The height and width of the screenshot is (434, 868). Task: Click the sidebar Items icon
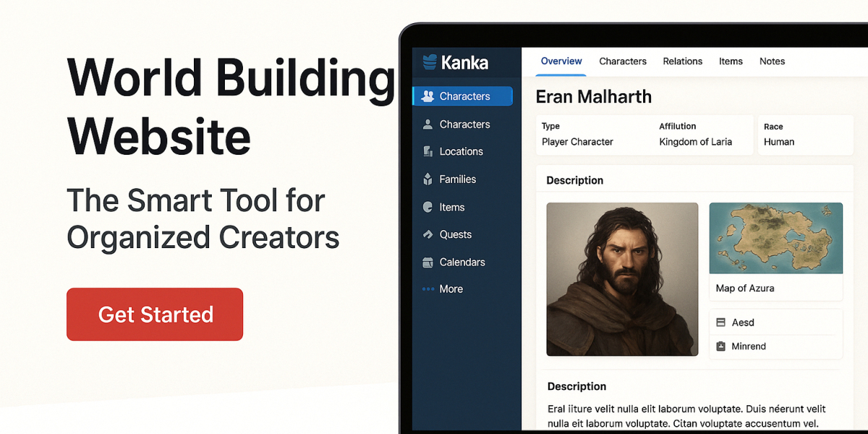click(x=427, y=207)
